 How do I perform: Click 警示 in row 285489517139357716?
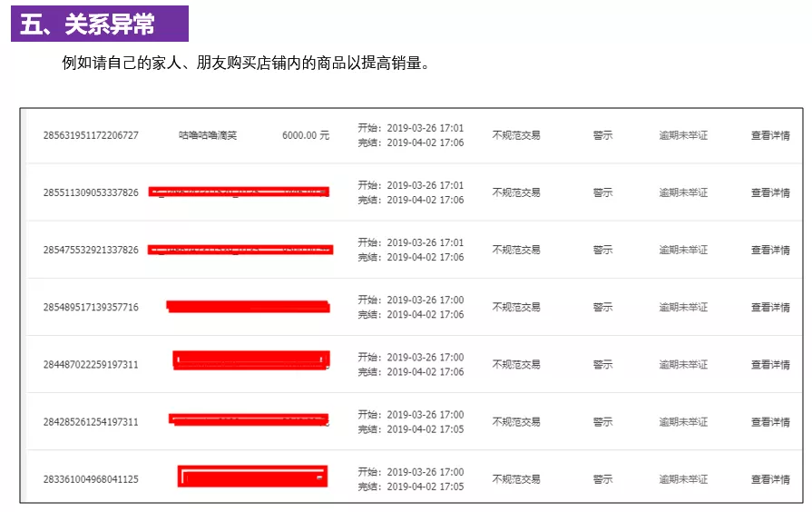[602, 308]
